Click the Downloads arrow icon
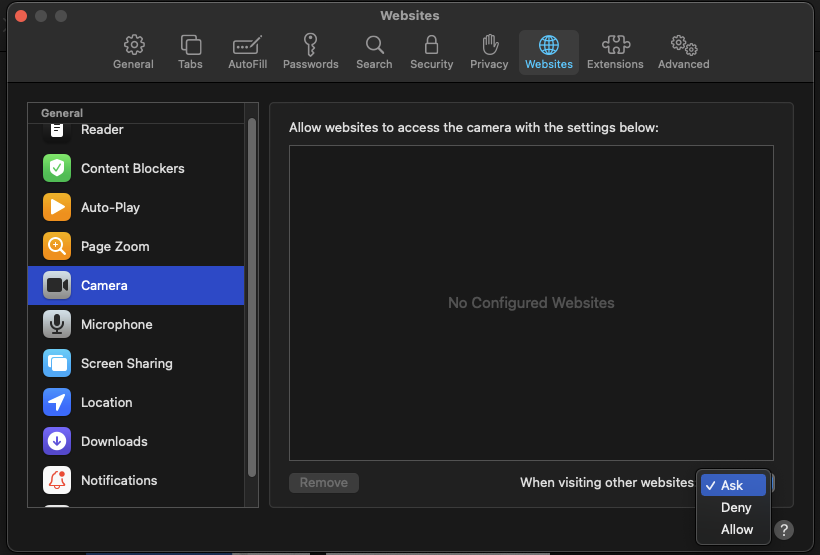 click(x=57, y=441)
